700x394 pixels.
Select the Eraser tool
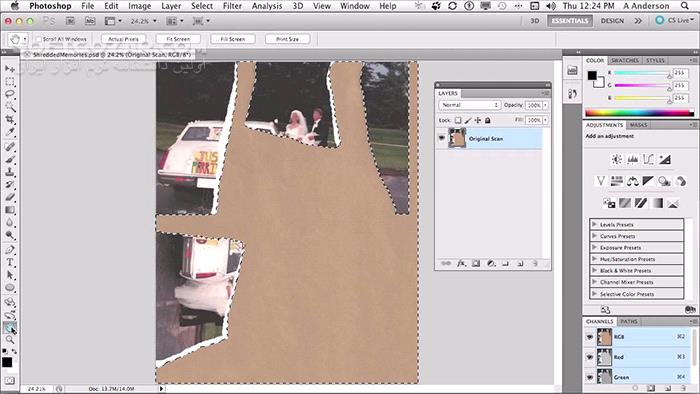10,197
